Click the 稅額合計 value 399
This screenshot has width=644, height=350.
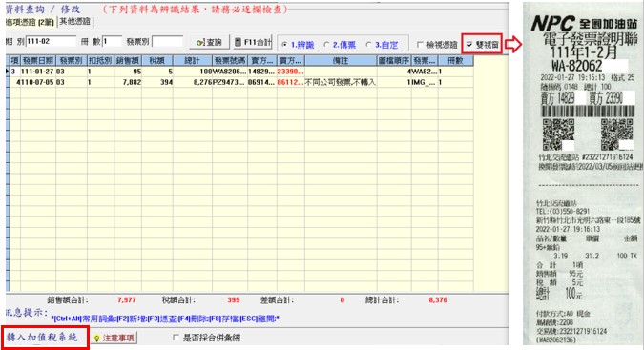click(234, 300)
